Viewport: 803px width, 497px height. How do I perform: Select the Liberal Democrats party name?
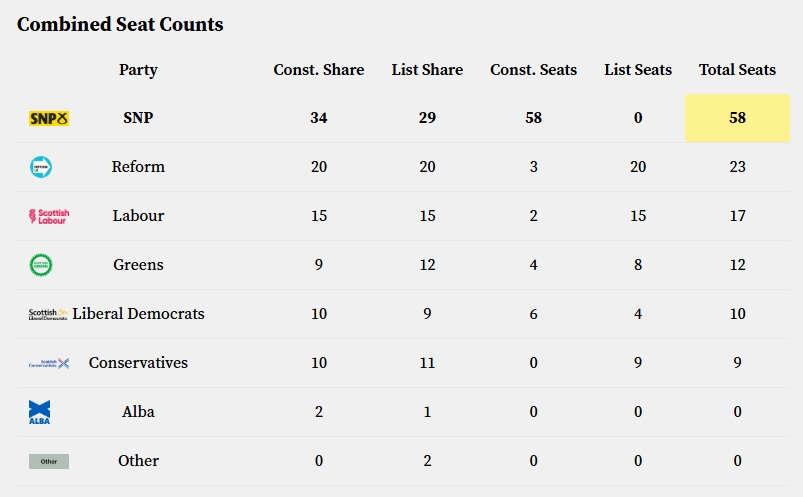pyautogui.click(x=138, y=314)
